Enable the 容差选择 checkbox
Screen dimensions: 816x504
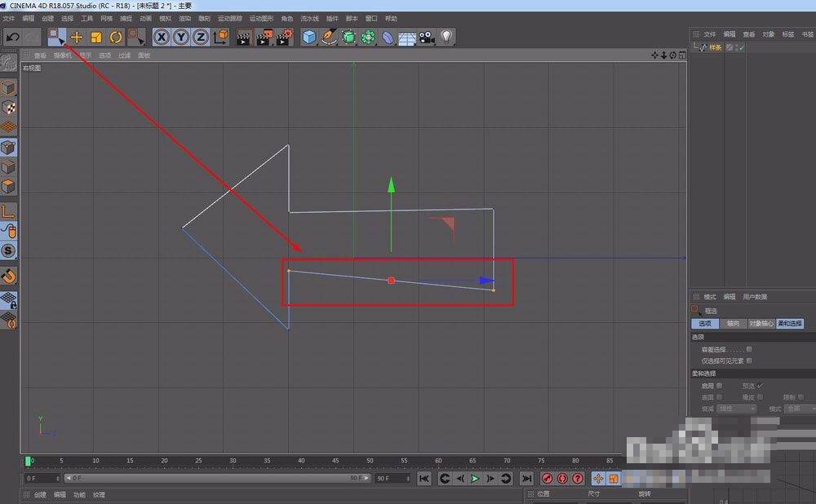click(749, 350)
